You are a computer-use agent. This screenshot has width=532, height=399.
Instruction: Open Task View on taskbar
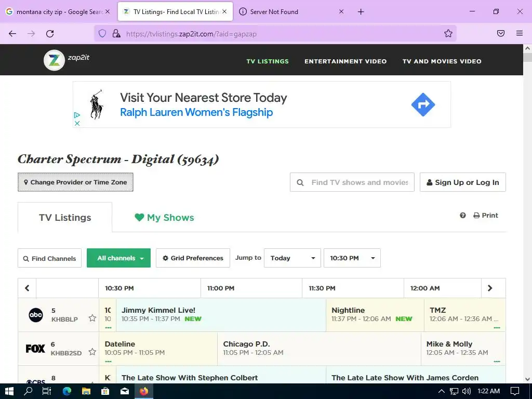coord(46,391)
